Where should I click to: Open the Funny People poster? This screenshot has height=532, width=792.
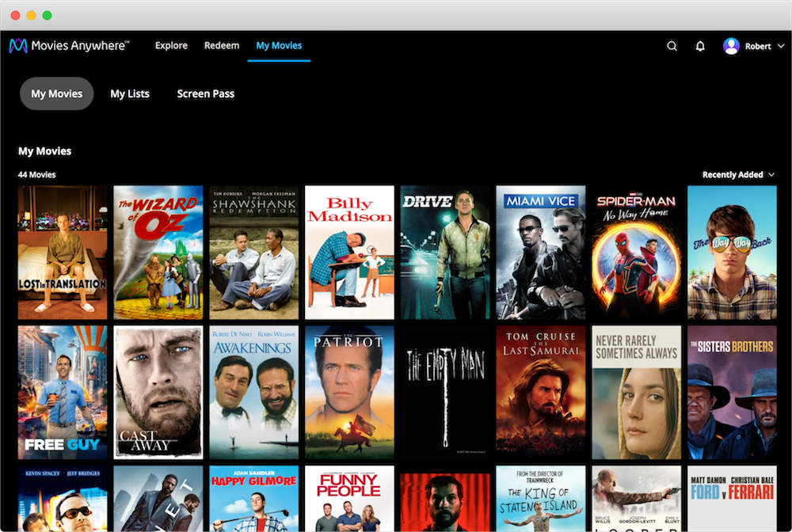click(349, 498)
